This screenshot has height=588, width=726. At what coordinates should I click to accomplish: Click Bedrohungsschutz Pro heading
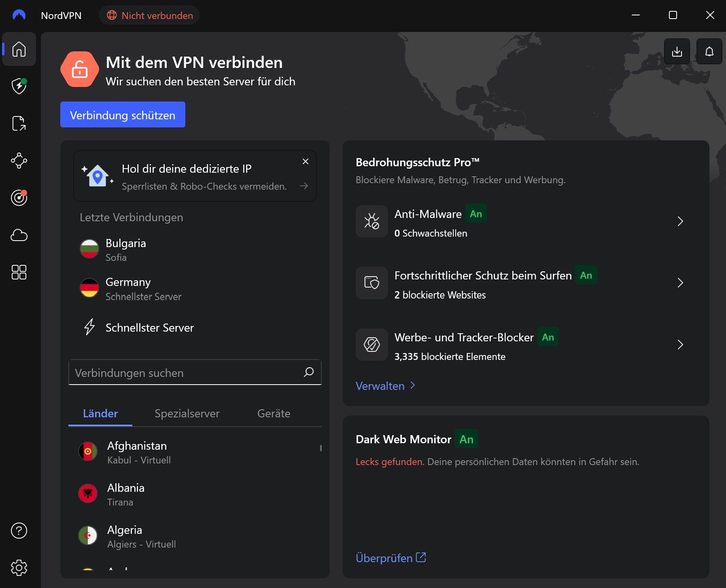[418, 162]
